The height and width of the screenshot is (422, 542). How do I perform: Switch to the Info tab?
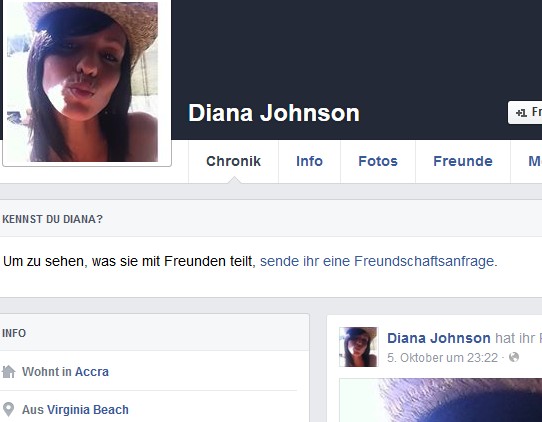point(309,161)
